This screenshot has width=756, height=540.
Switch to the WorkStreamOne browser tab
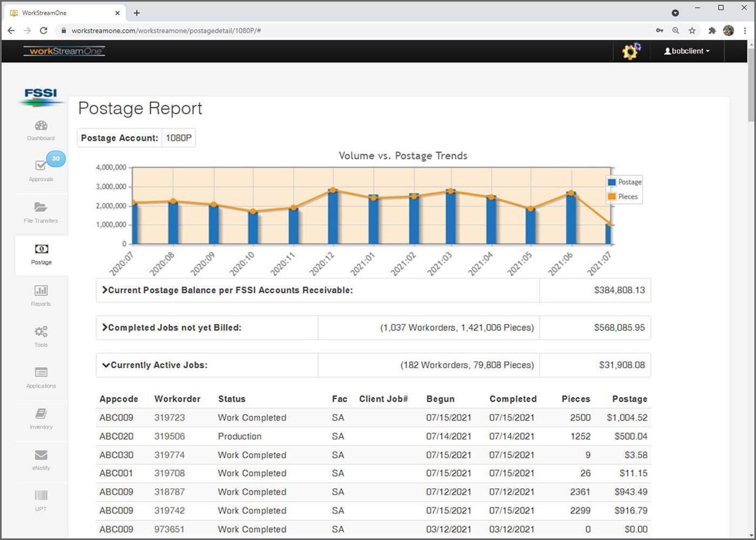click(x=59, y=12)
